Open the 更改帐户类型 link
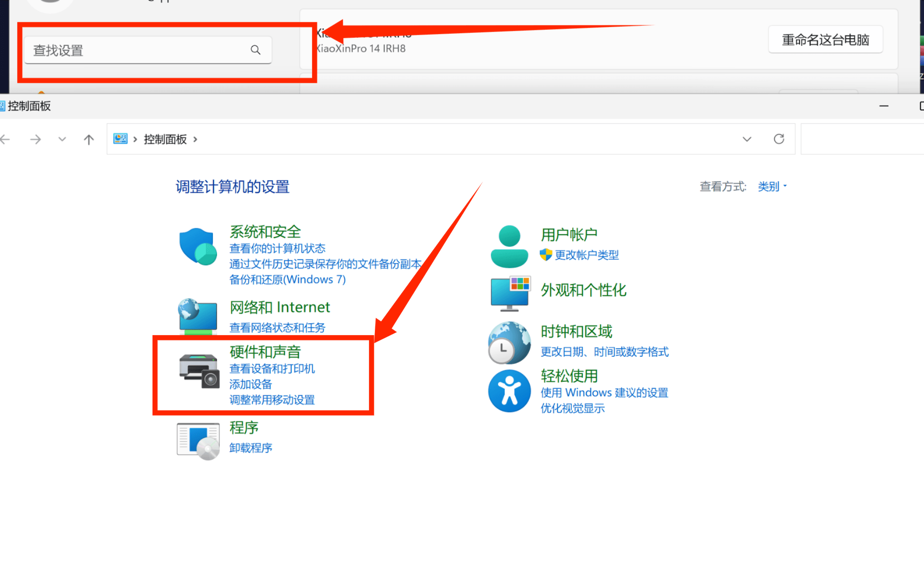The width and height of the screenshot is (924, 566). pos(586,255)
